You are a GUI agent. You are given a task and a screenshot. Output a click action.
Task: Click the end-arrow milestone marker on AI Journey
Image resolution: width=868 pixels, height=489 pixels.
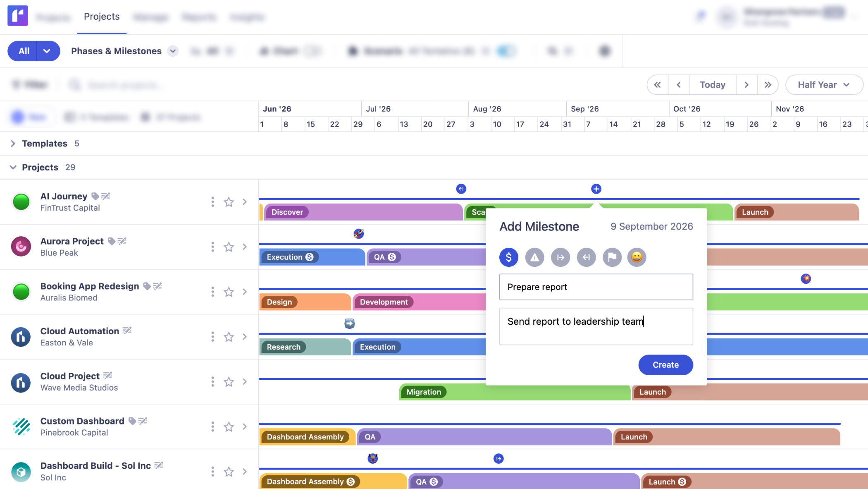(x=461, y=189)
